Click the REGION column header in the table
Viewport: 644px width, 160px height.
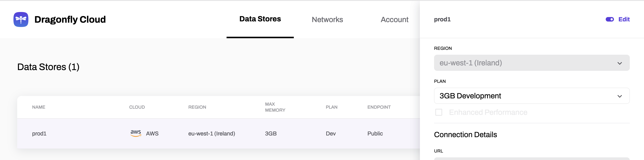pyautogui.click(x=197, y=107)
